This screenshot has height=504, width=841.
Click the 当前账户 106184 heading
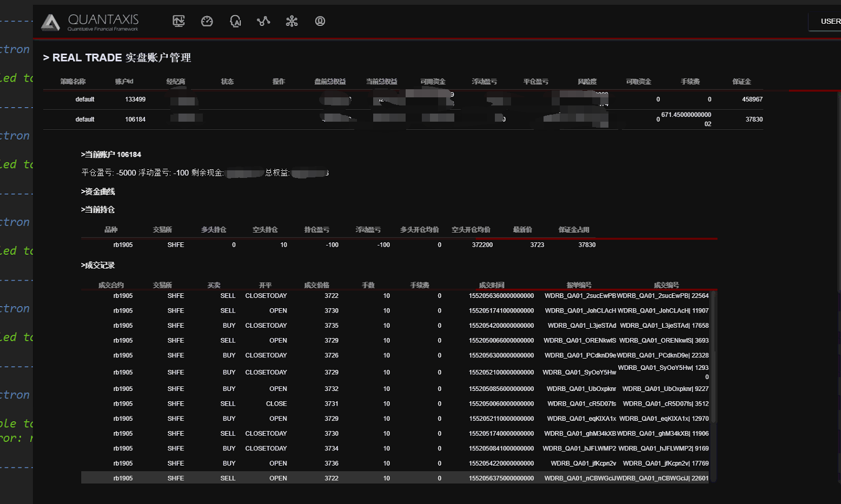pyautogui.click(x=111, y=155)
